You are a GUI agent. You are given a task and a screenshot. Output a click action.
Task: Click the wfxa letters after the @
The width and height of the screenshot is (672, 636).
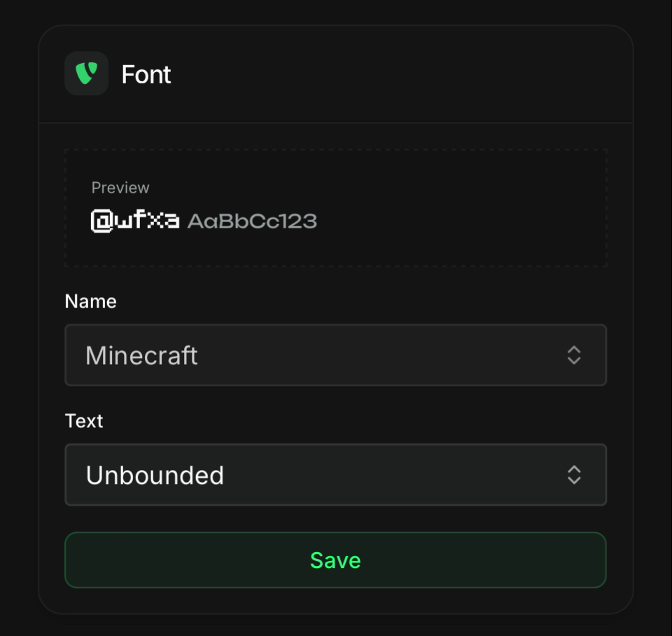(147, 220)
